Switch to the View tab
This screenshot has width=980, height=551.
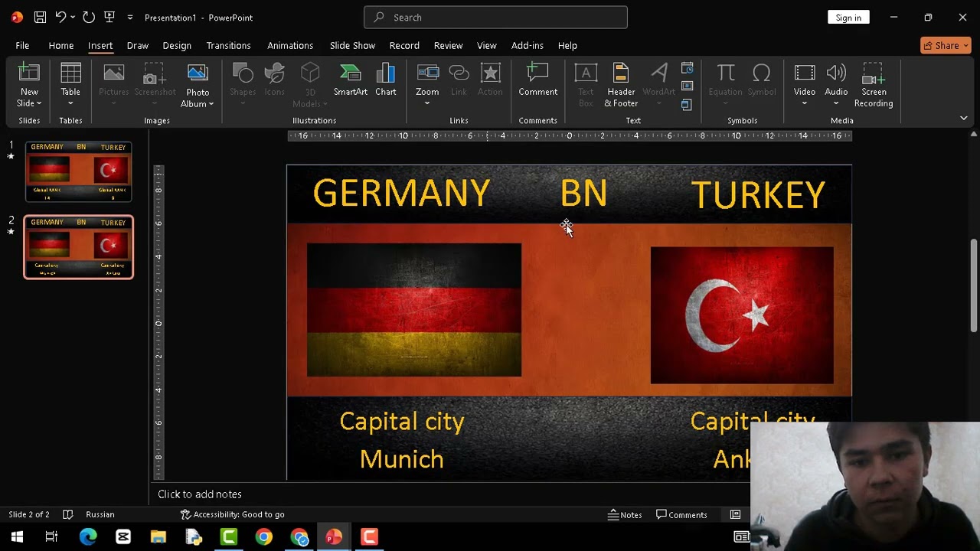487,45
